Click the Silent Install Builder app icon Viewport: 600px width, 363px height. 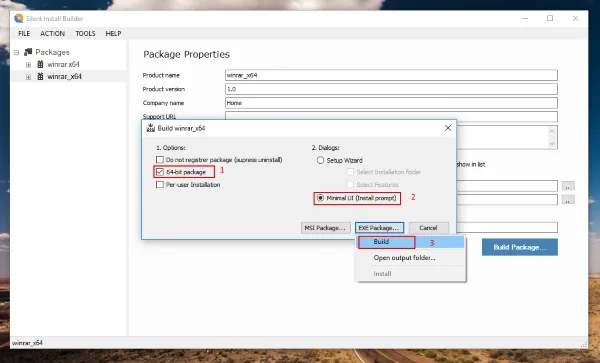(19, 18)
